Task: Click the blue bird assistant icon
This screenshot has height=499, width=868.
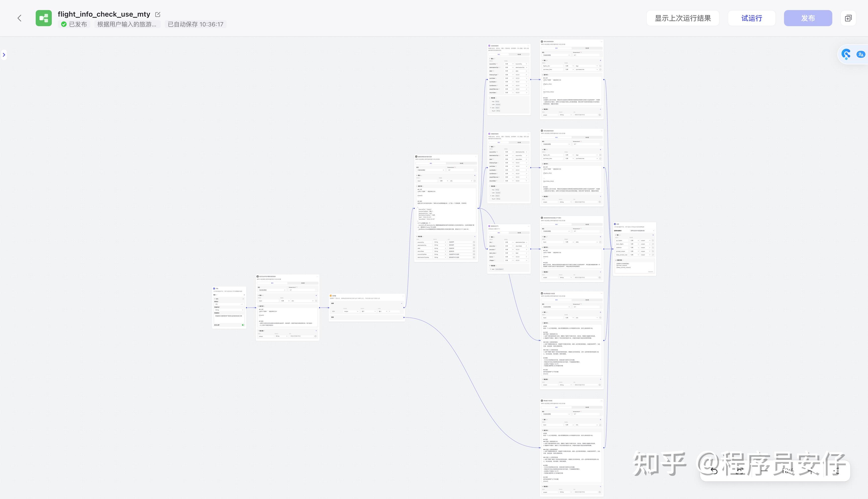Action: point(846,54)
